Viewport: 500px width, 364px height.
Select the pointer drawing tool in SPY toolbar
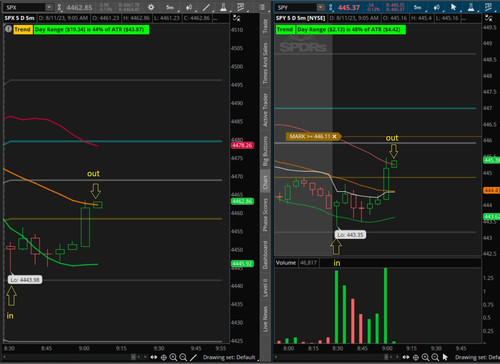(453, 7)
